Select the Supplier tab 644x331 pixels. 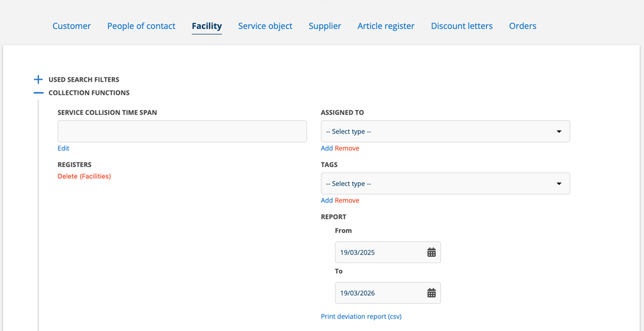point(325,26)
